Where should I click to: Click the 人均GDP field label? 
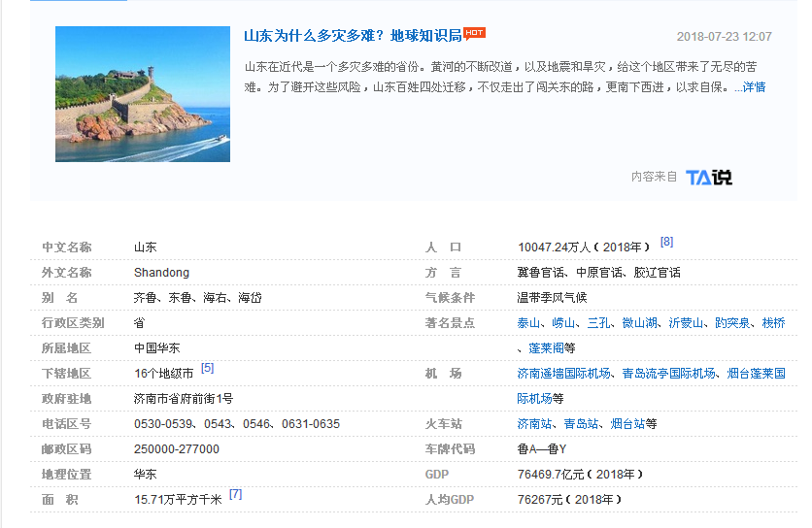450,500
